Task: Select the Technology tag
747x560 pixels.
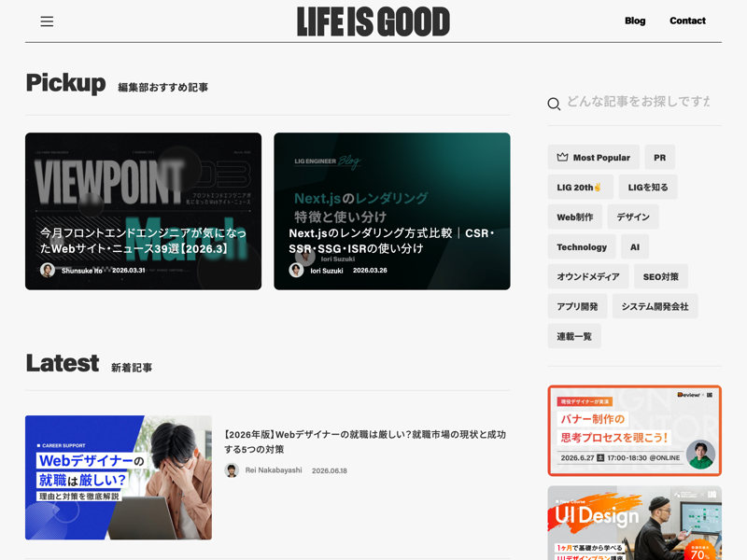Action: click(x=582, y=246)
